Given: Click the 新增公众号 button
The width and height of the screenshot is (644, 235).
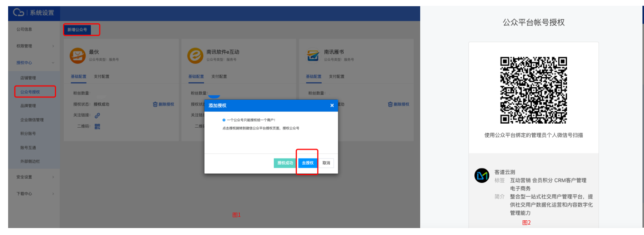Looking at the screenshot, I should (x=77, y=30).
